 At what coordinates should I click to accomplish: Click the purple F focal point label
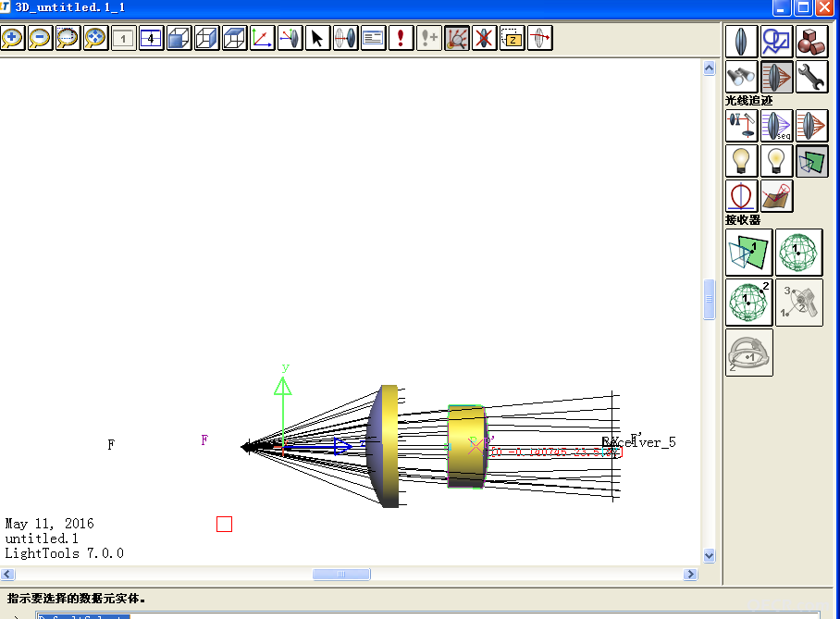tap(204, 440)
